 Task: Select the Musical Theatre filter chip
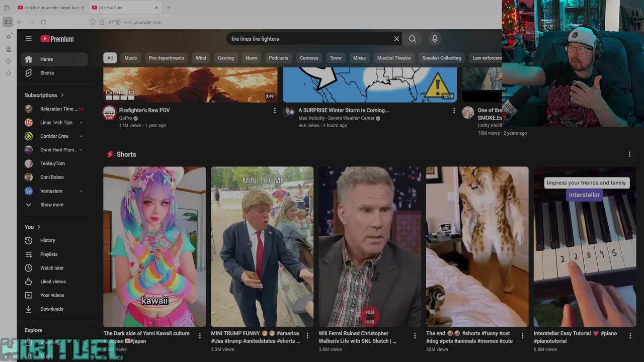click(394, 58)
